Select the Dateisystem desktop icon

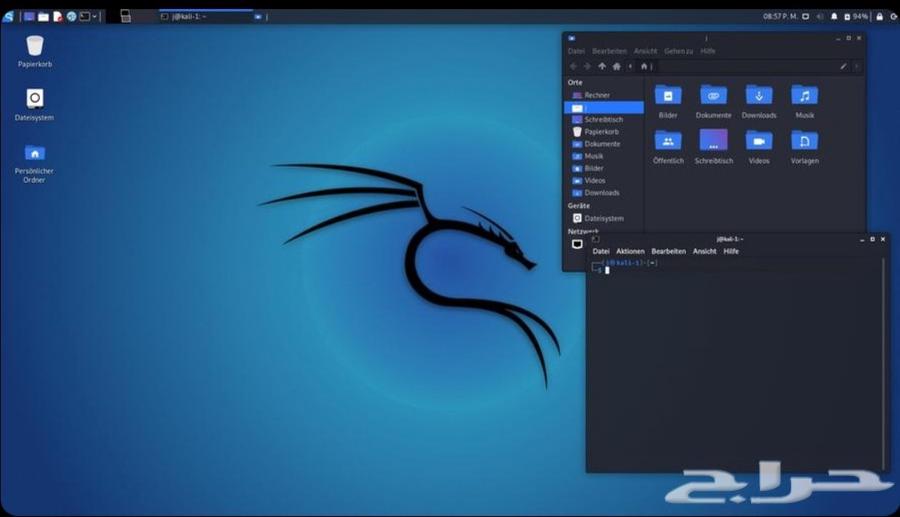(34, 104)
